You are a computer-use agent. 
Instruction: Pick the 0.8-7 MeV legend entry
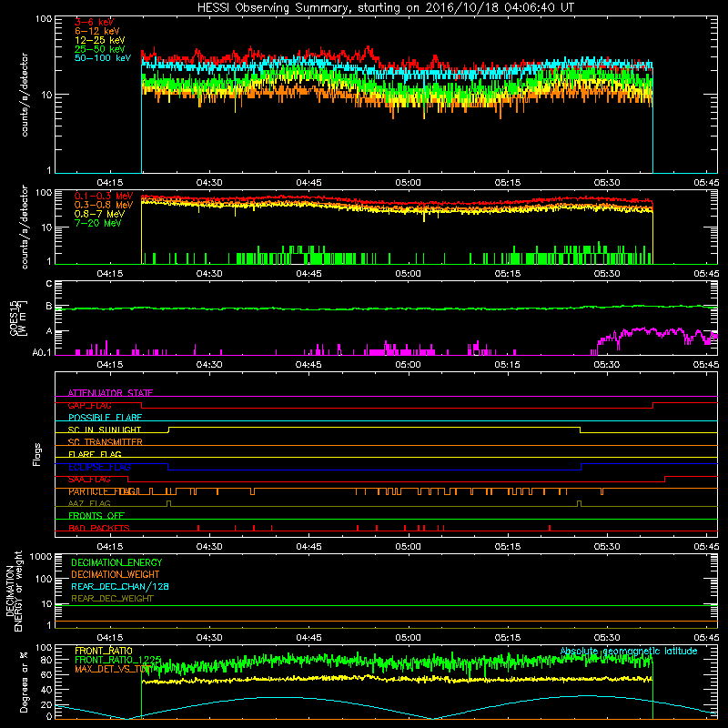99,214
